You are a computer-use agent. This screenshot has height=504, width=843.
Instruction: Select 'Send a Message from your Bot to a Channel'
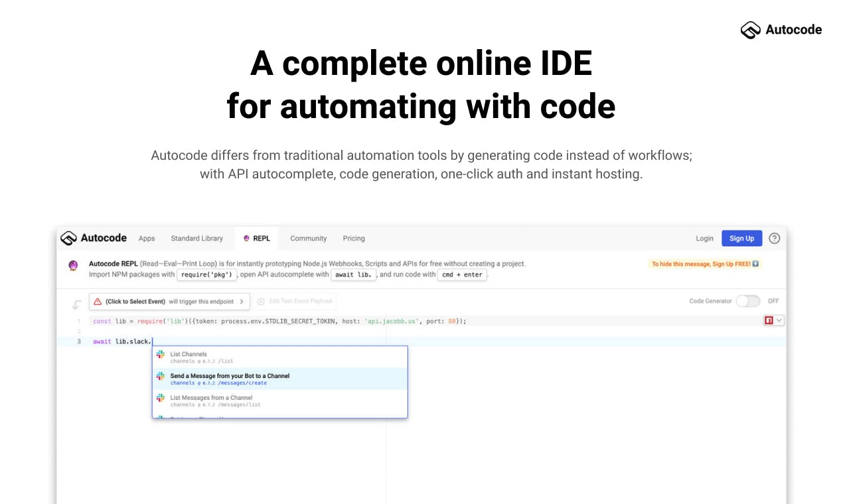pyautogui.click(x=279, y=379)
